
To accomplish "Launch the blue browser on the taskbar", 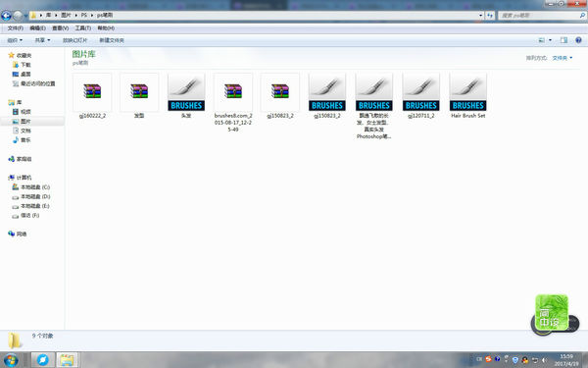I will pyautogui.click(x=43, y=360).
